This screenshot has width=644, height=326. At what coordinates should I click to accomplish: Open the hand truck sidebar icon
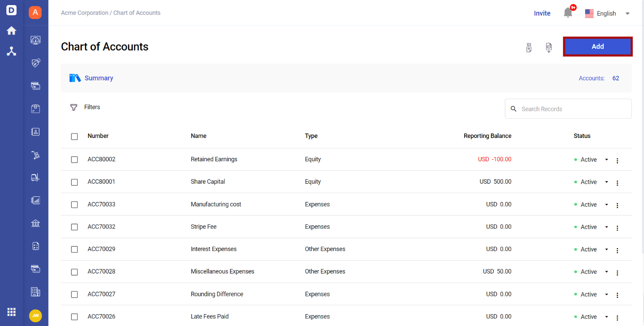[36, 155]
